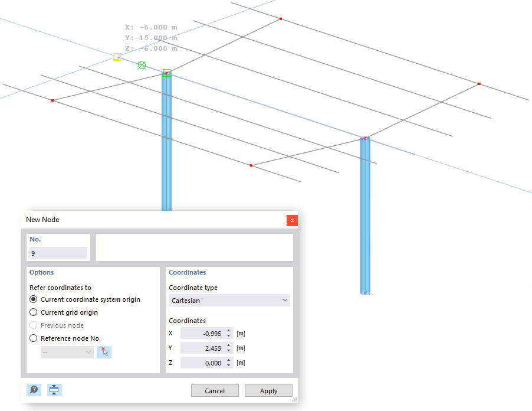
Task: Click the yellow highlighted grid point marker
Action: (x=117, y=57)
